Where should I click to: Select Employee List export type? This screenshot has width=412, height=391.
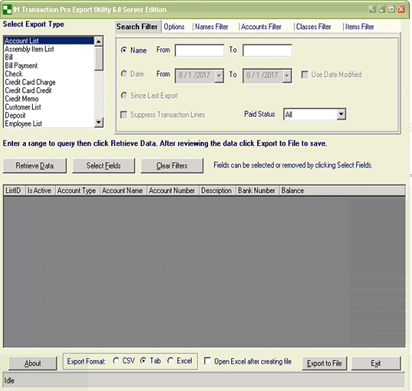(x=49, y=123)
